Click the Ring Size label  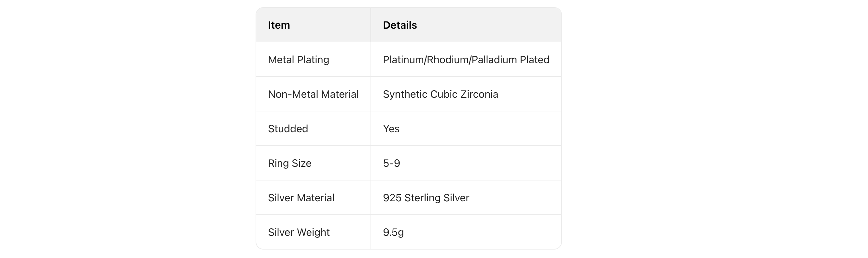(x=289, y=163)
